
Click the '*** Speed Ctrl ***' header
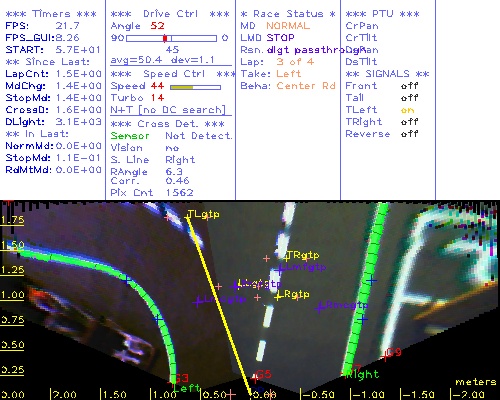[173, 74]
